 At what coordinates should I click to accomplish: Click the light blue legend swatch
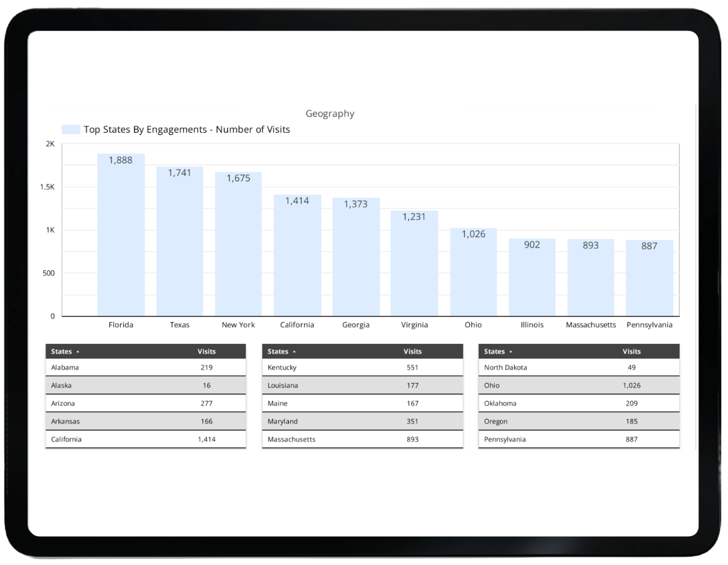click(x=71, y=130)
